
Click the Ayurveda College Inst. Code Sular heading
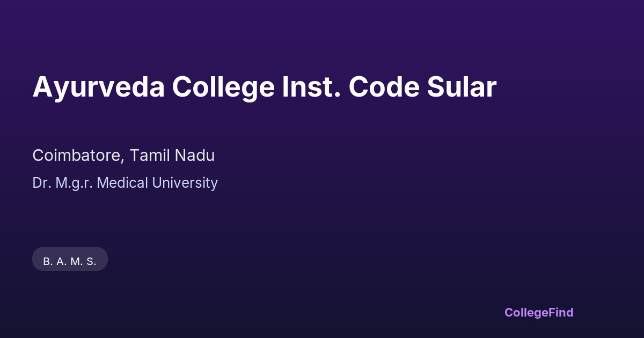pos(264,87)
